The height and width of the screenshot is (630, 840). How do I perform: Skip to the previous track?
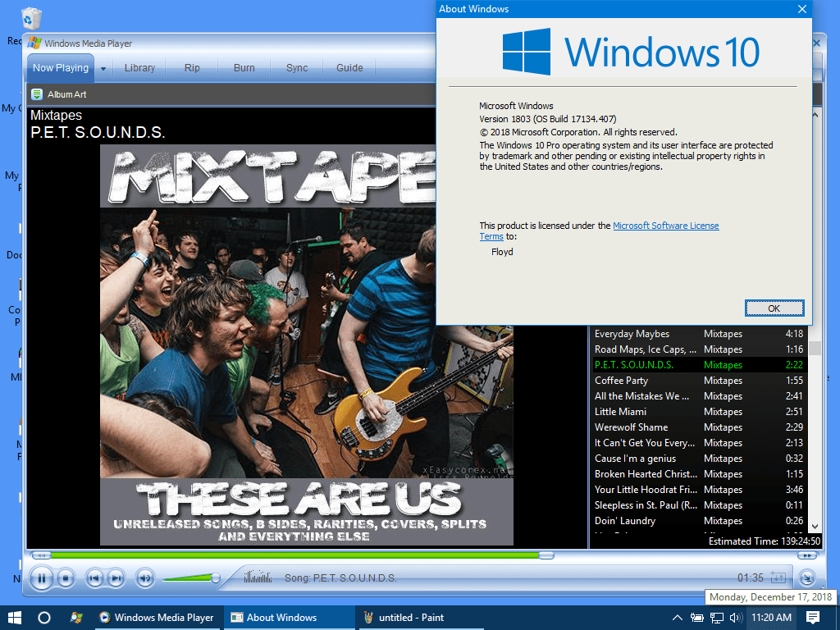95,578
